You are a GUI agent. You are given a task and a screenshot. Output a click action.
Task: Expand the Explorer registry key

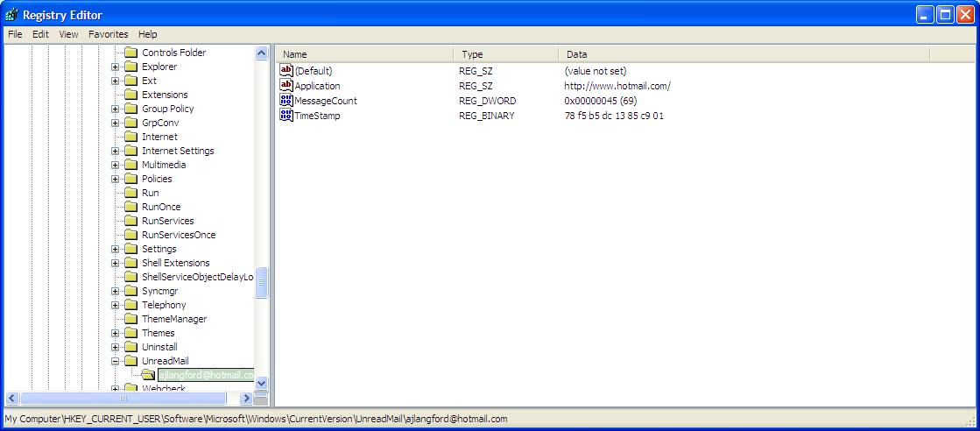coord(115,67)
